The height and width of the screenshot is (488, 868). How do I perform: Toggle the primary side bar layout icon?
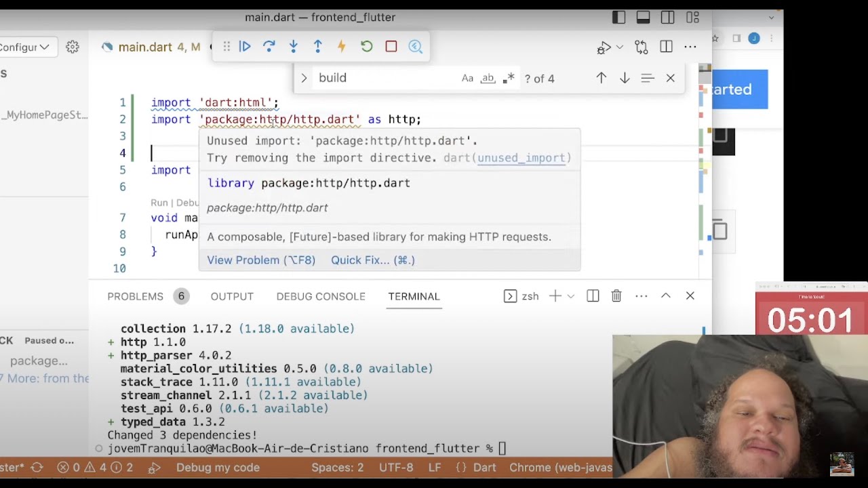tap(618, 18)
